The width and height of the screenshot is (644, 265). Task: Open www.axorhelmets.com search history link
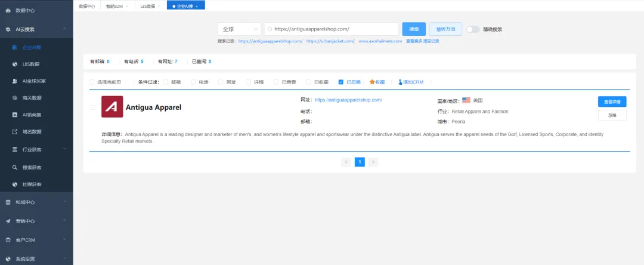click(380, 42)
